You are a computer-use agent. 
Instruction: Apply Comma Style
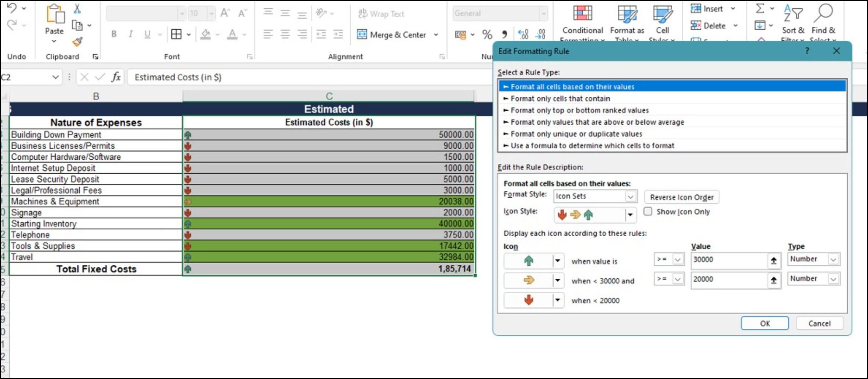click(x=504, y=35)
